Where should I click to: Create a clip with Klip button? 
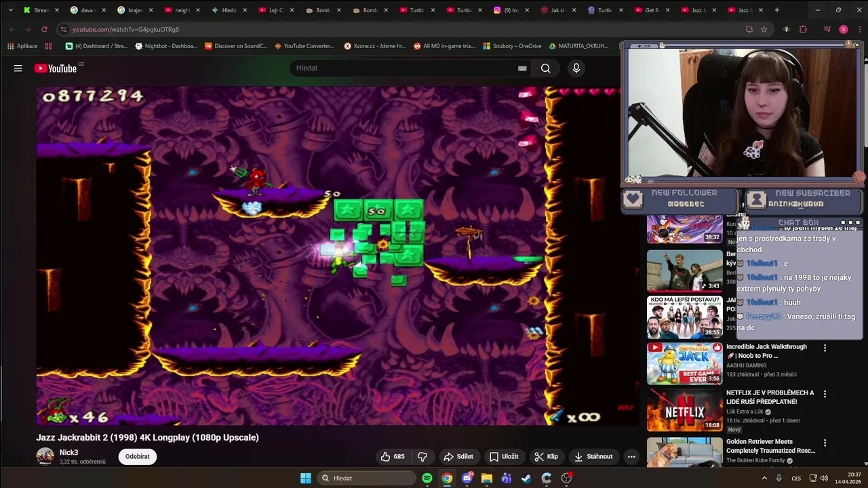pos(546,456)
